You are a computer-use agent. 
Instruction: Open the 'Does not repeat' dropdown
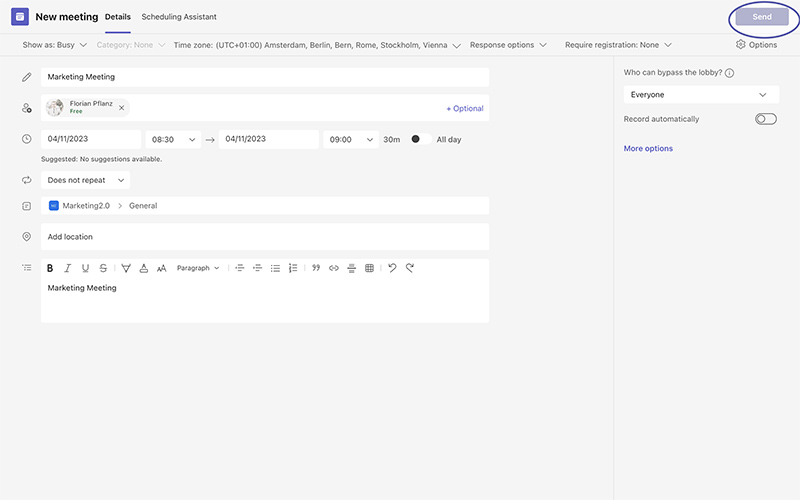tap(88, 180)
